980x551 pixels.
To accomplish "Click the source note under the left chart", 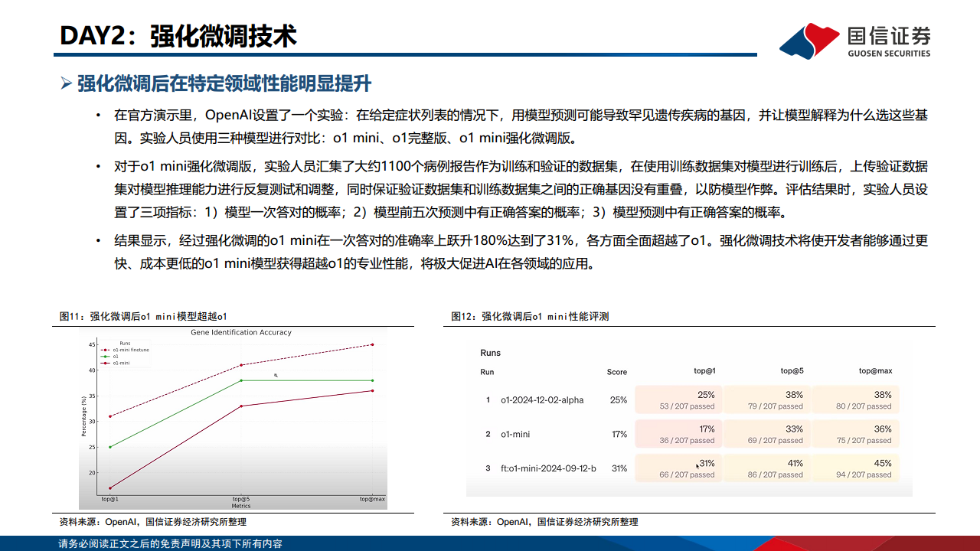I will coord(153,522).
